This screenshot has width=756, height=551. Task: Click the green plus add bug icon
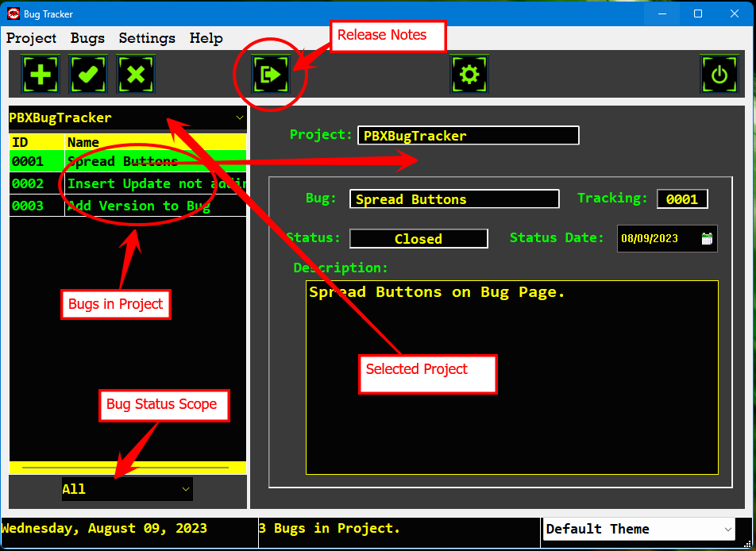pos(40,75)
